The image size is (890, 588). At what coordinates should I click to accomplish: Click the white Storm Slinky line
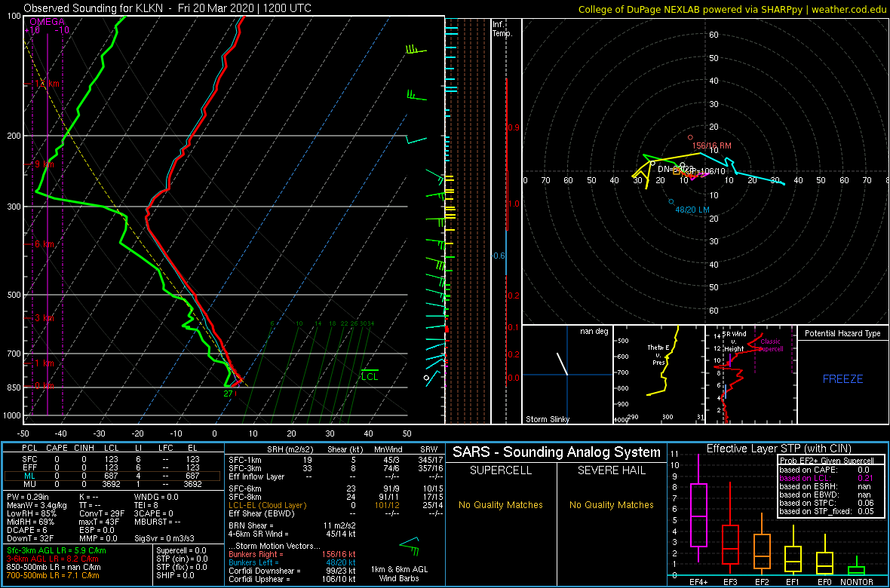562,364
